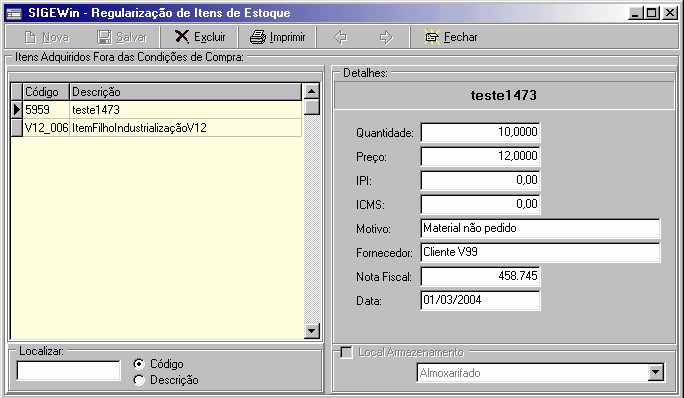
Task: Click the IPI value field
Action: 480,180
